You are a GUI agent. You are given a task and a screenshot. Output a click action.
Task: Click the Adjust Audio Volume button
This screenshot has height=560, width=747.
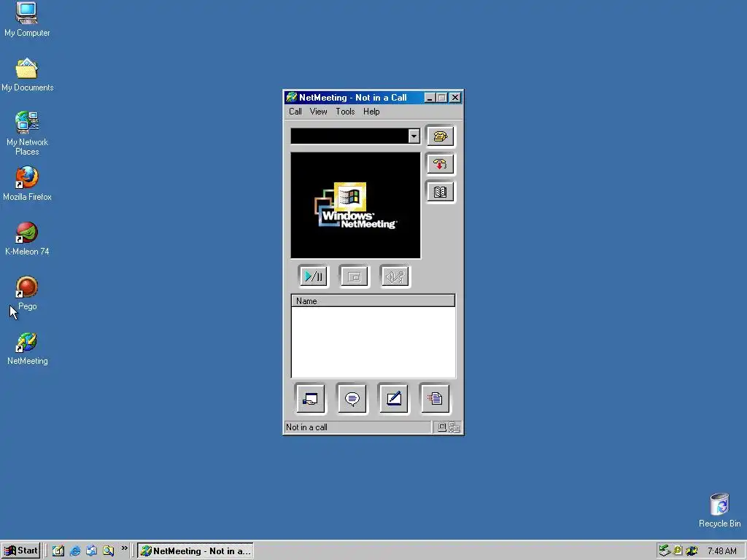point(395,276)
